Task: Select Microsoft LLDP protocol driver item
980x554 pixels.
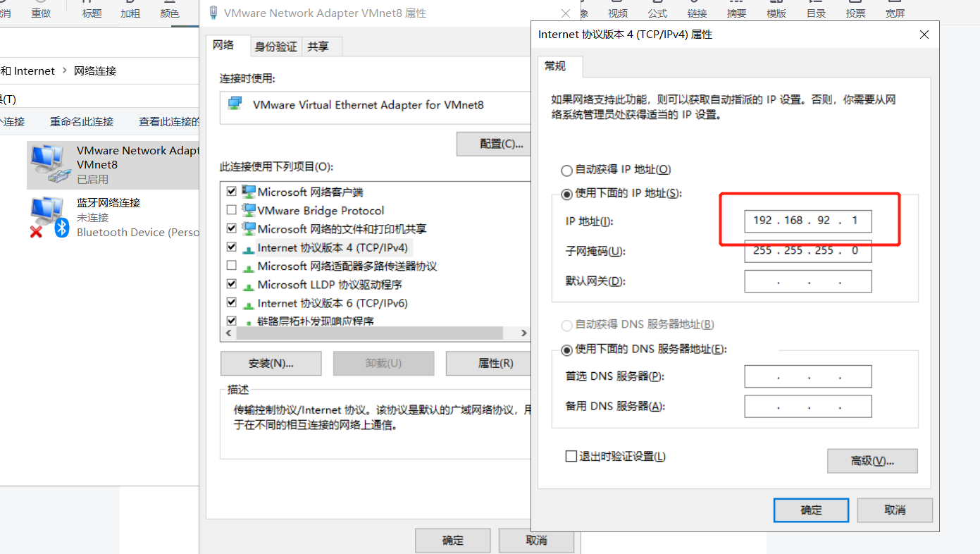Action: 322,285
